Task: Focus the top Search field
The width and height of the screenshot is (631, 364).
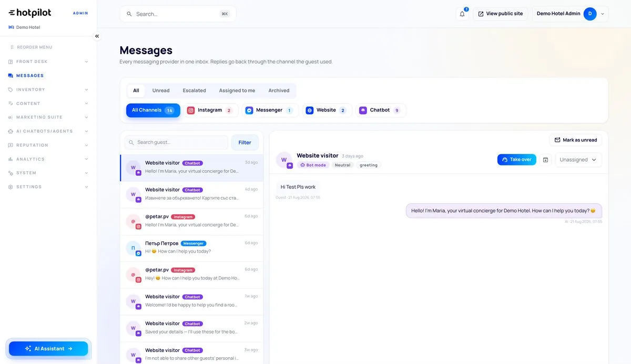Action: pos(178,14)
